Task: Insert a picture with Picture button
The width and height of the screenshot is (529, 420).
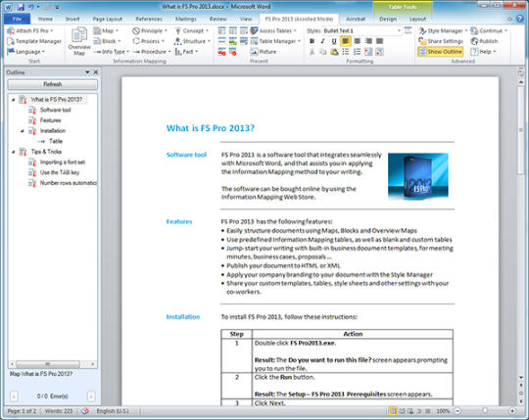Action: 264,52
